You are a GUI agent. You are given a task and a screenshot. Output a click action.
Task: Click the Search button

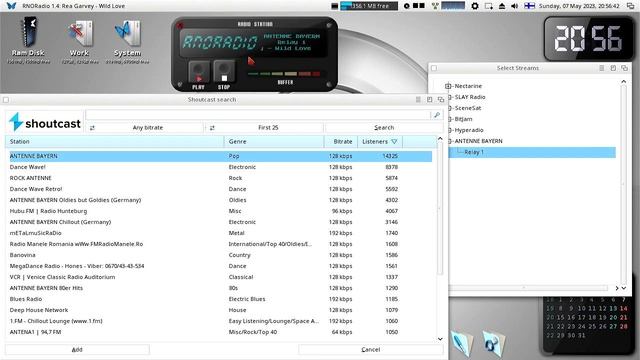tap(384, 127)
